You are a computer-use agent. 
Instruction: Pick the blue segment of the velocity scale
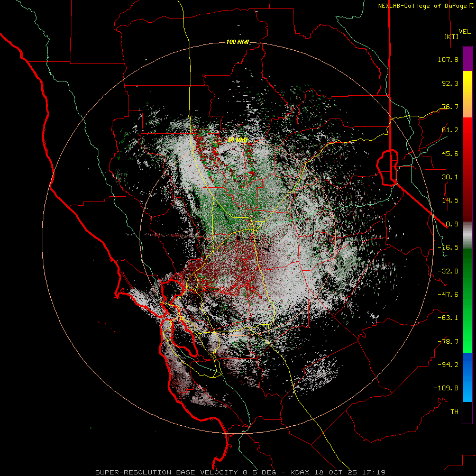coord(467,377)
